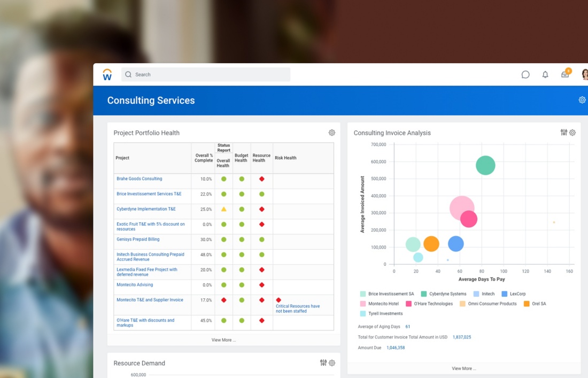
Task: Open Resource Demand filter sliders icon
Action: tap(323, 363)
